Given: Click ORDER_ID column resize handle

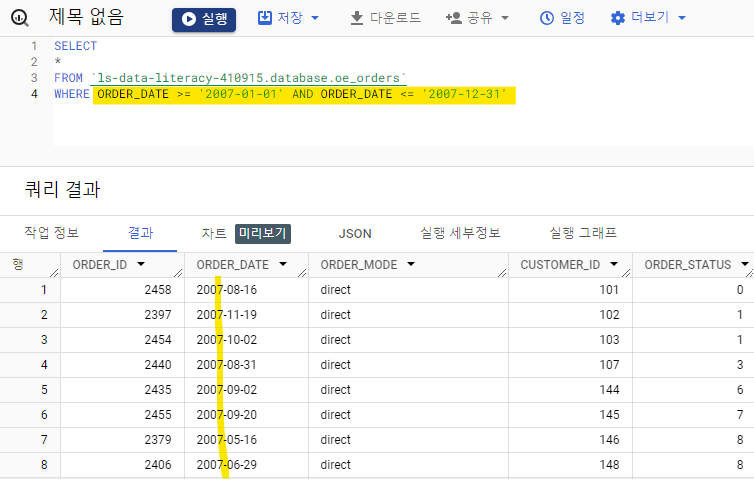Looking at the screenshot, I should click(x=178, y=273).
